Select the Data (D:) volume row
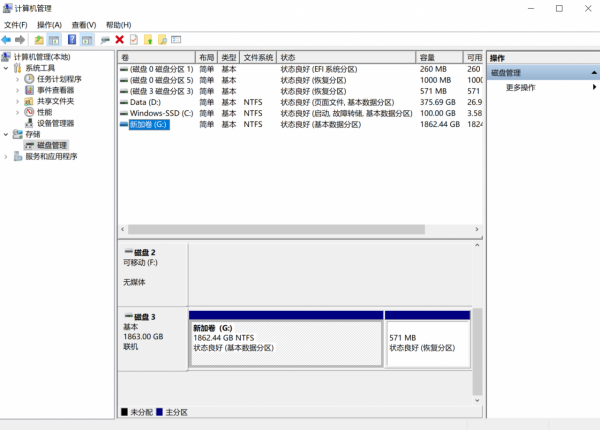 click(x=300, y=103)
